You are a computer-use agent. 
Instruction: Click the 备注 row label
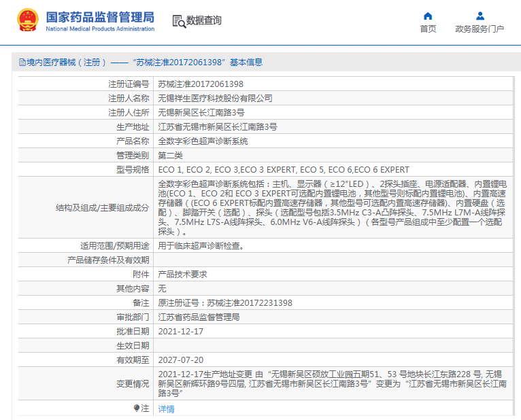(141, 303)
